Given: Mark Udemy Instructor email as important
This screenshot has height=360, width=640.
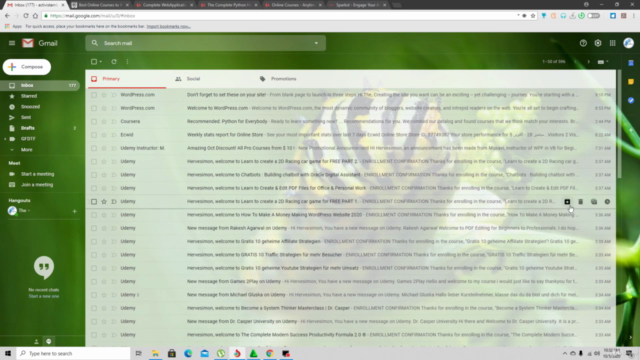Looking at the screenshot, I should pos(114,148).
